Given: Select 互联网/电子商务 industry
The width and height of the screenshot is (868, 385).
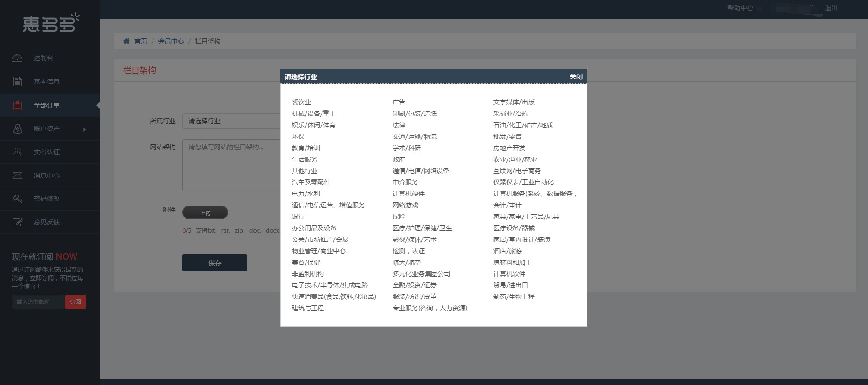Looking at the screenshot, I should (517, 171).
